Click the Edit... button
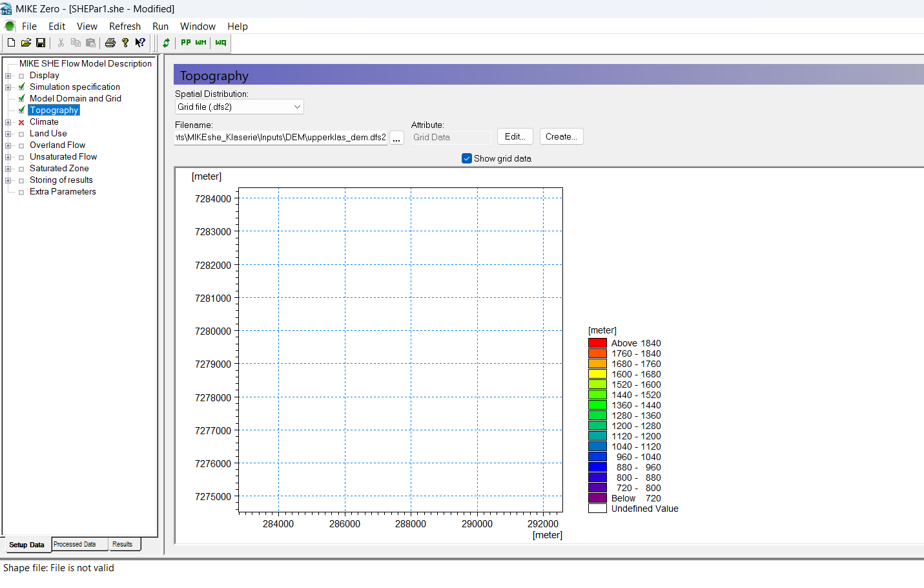 pos(515,136)
